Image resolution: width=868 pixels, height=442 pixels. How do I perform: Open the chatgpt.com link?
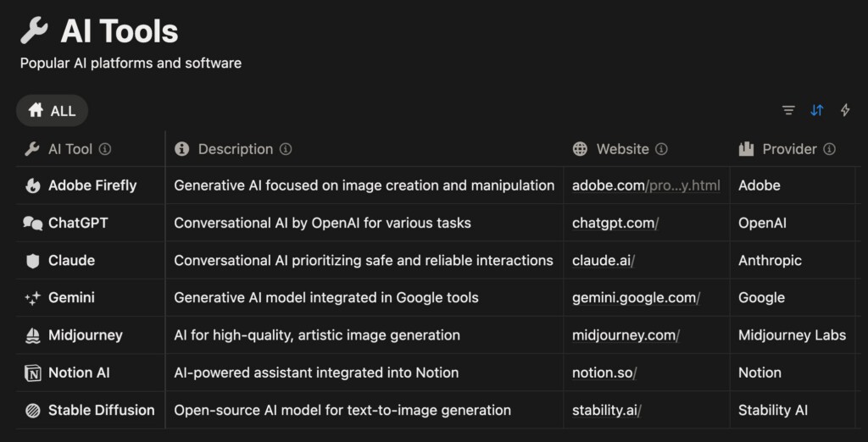point(615,223)
